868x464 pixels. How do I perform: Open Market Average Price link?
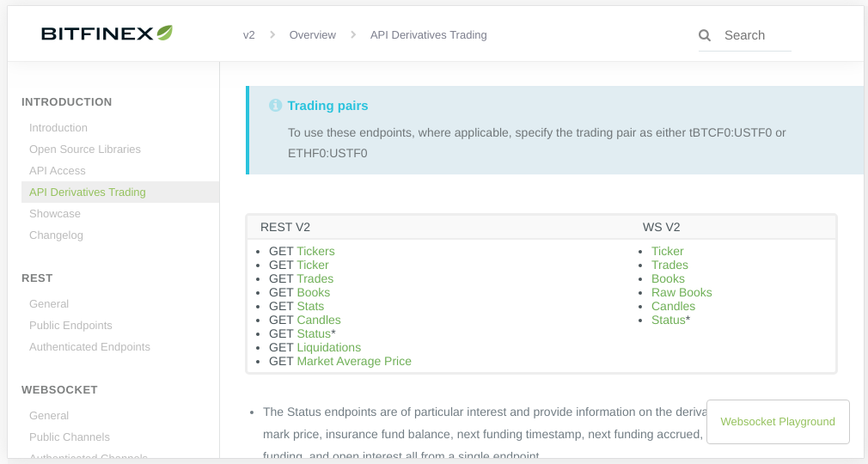(x=354, y=362)
